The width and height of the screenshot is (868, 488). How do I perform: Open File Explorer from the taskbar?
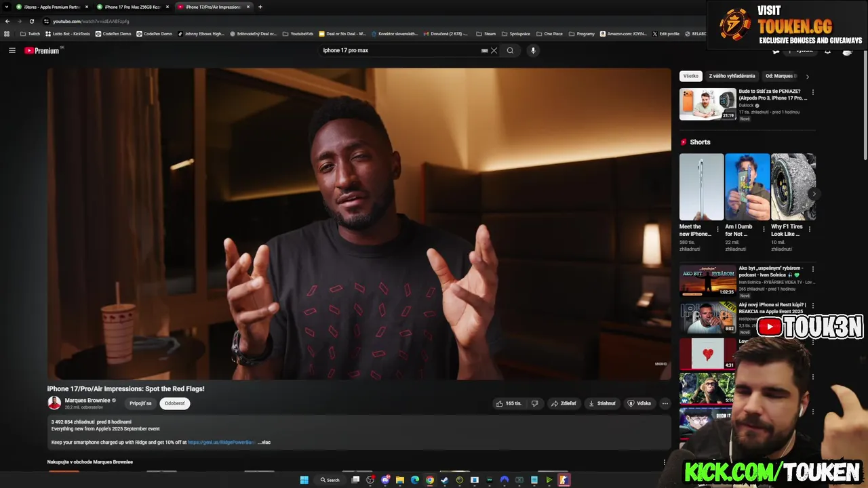pyautogui.click(x=400, y=480)
